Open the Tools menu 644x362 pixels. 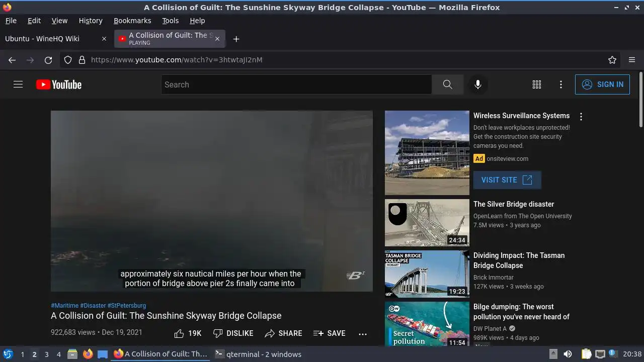click(170, 21)
